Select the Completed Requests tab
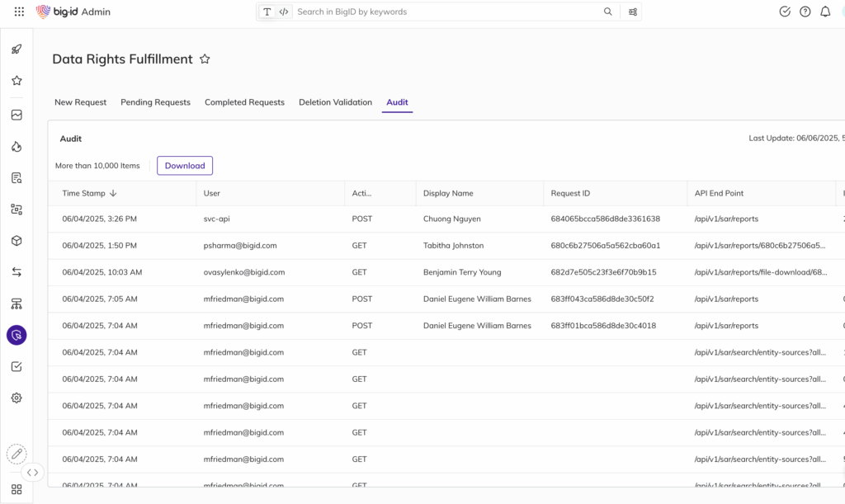845x504 pixels. (244, 102)
